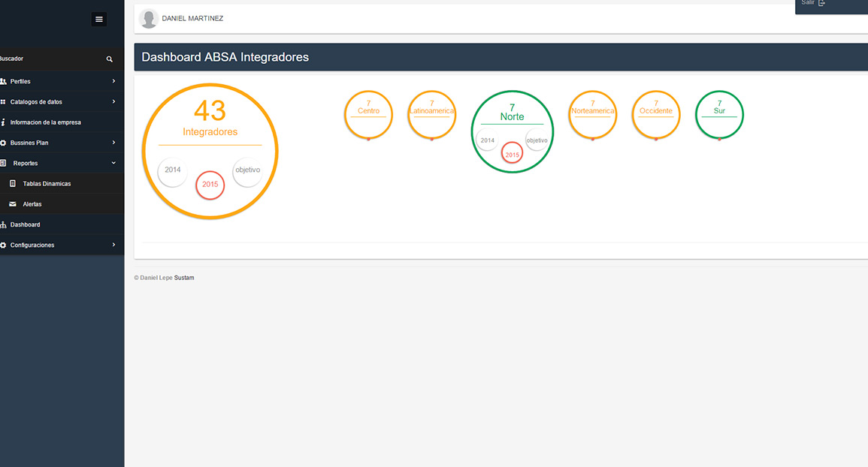The width and height of the screenshot is (868, 467).
Task: Click the Salir logout icon
Action: pos(821,3)
